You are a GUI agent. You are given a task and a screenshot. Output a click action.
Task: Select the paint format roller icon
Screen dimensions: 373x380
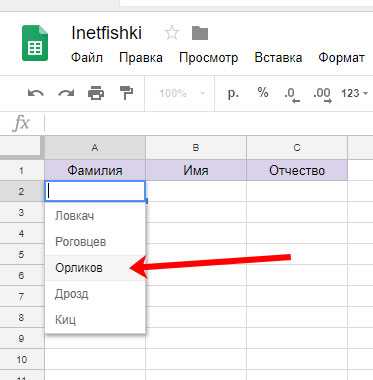126,93
